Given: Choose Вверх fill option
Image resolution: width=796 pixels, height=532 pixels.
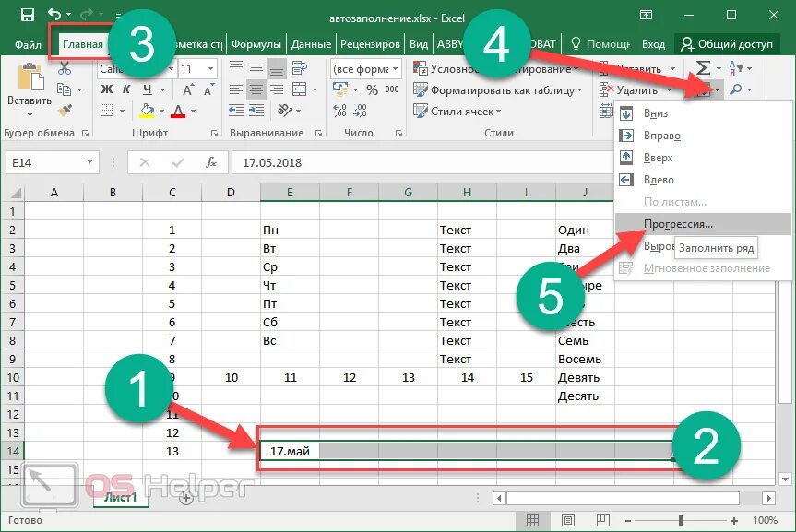Looking at the screenshot, I should pos(703,158).
